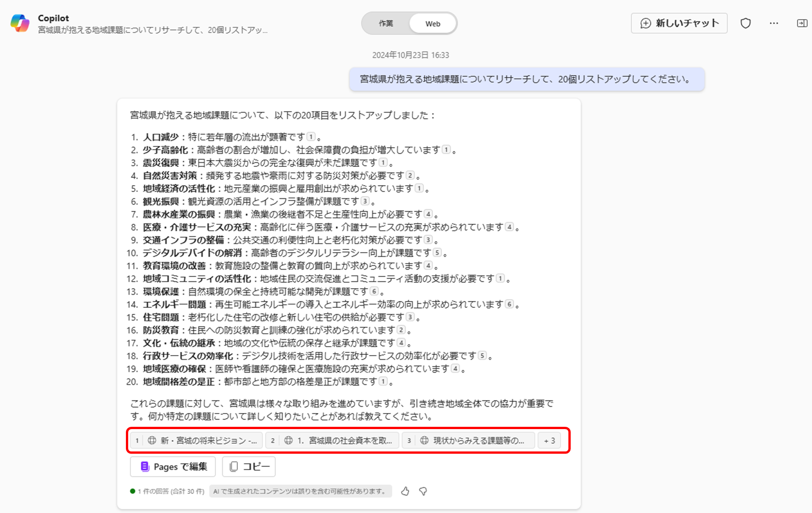Open source link 宮城県の社会資本を取...
The image size is (812, 513).
333,440
